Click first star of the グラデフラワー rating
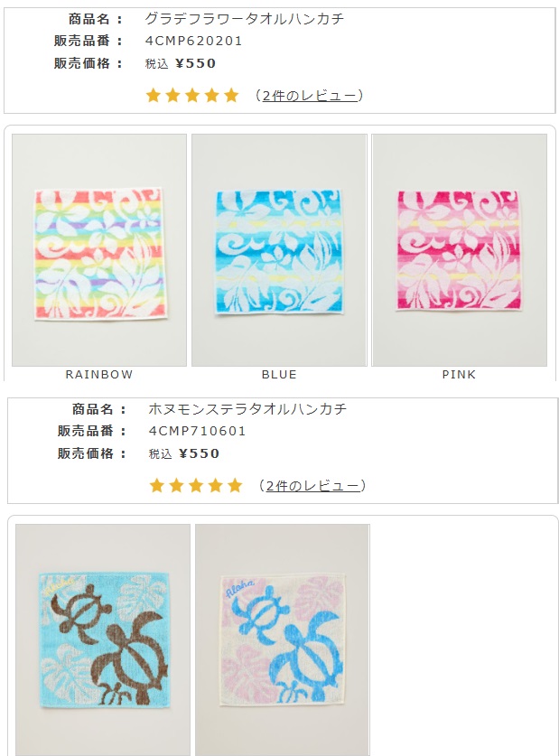Screen dimensions: 559x756 (x=154, y=95)
